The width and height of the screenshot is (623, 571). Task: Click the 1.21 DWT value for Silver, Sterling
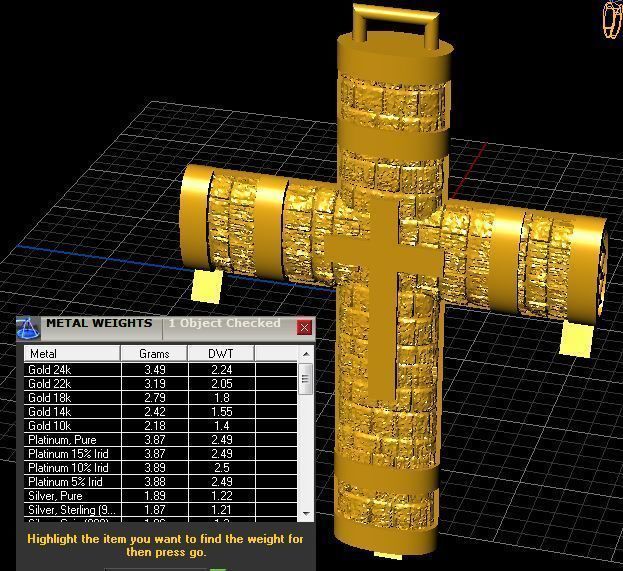tap(221, 509)
